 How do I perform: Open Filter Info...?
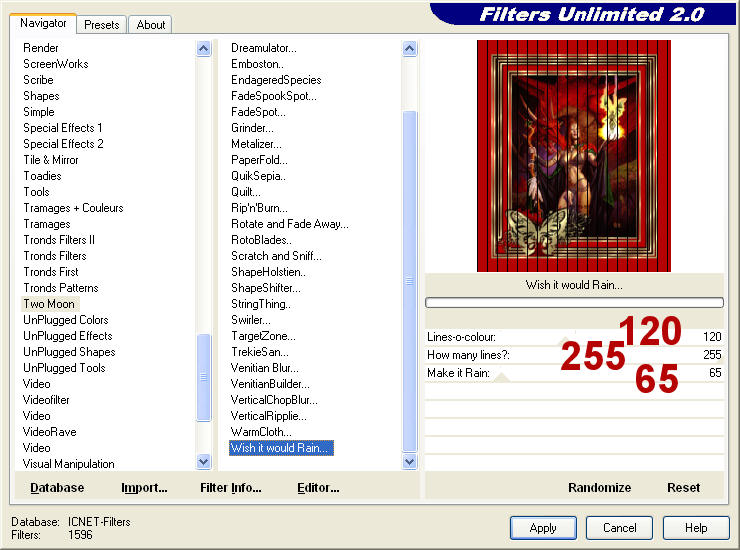(x=230, y=488)
